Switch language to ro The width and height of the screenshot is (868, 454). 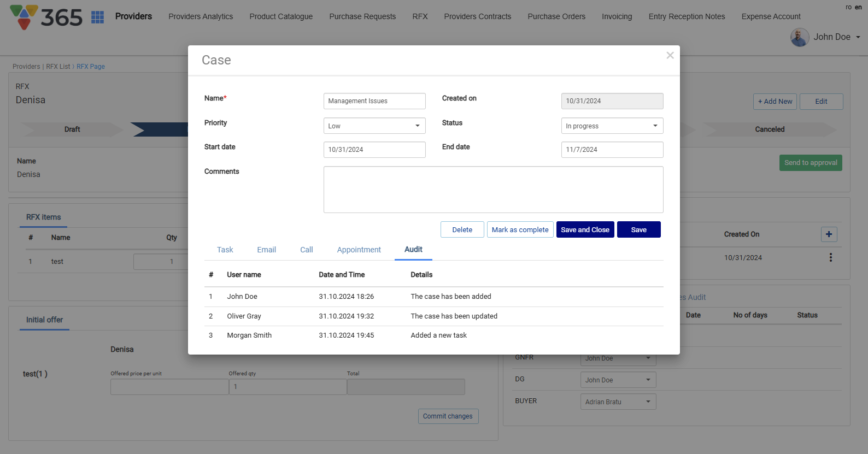(848, 7)
